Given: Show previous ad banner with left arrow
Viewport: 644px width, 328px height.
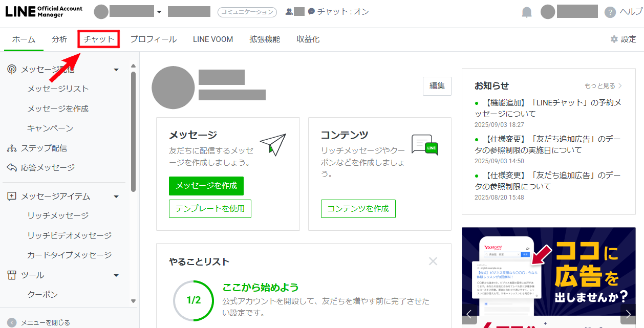Looking at the screenshot, I should pos(469,314).
